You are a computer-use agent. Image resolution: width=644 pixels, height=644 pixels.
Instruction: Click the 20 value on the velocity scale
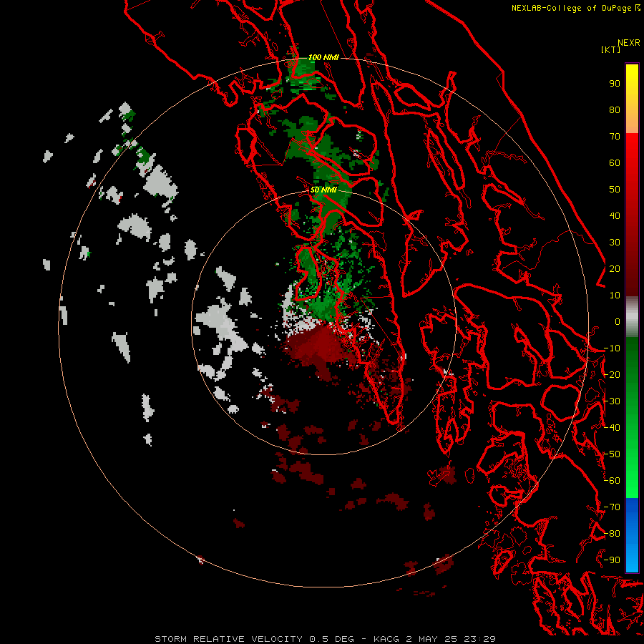click(615, 268)
